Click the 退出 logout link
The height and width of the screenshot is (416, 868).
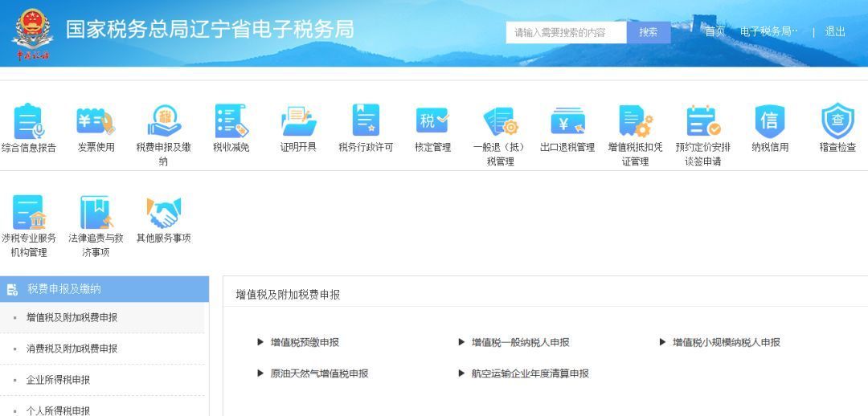835,32
